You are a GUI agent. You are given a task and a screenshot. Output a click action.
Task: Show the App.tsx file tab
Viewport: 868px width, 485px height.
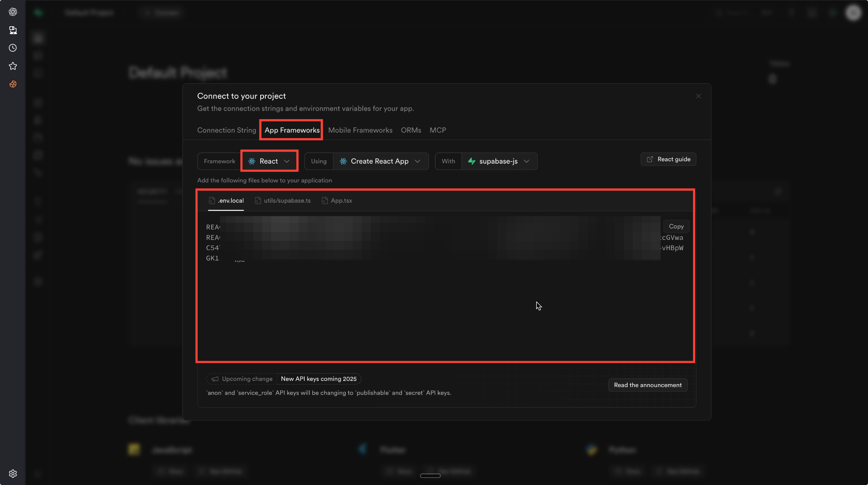[x=337, y=201]
